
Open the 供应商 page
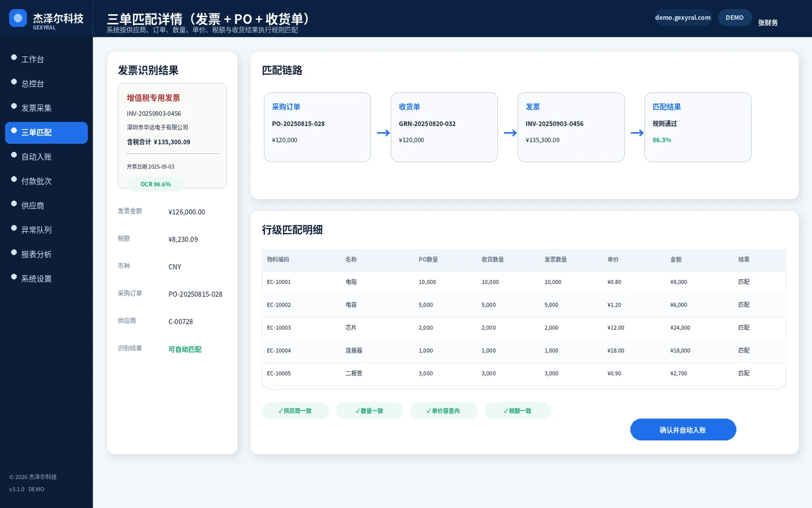tap(46, 205)
